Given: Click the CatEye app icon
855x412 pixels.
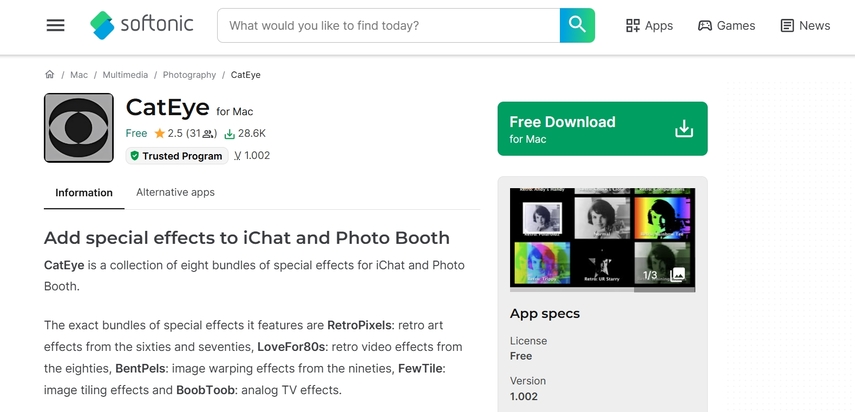Looking at the screenshot, I should pos(79,128).
